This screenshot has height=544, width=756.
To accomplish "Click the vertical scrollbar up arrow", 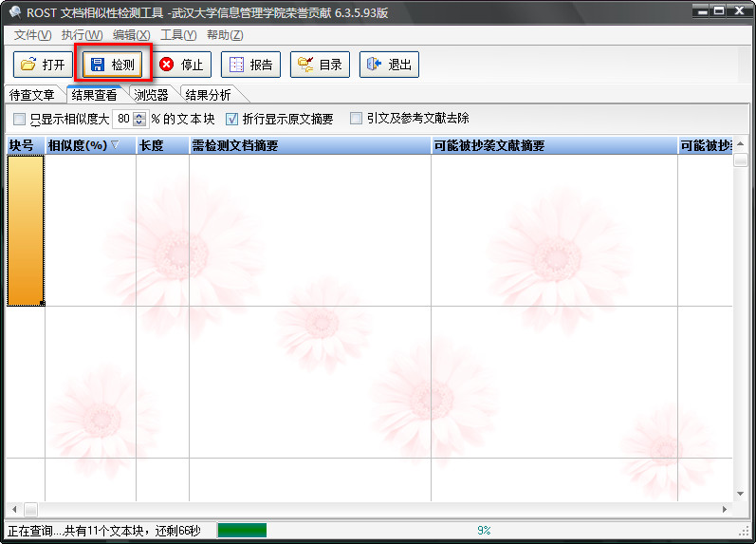I will pyautogui.click(x=741, y=144).
